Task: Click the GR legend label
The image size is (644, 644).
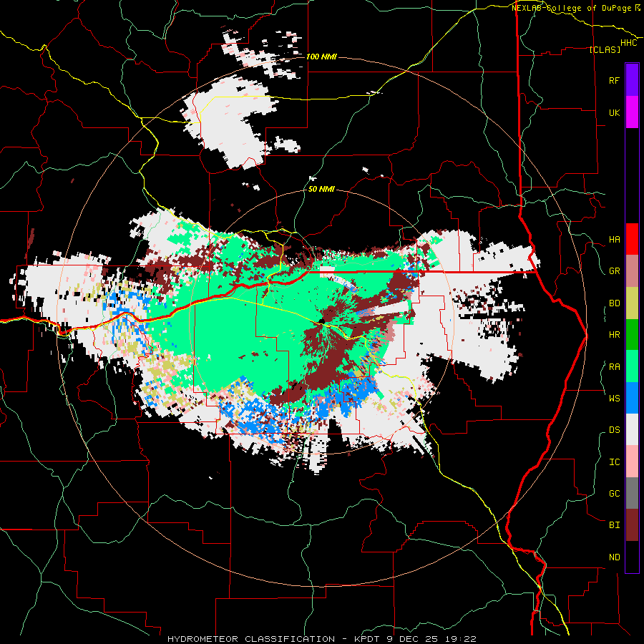Action: point(614,271)
